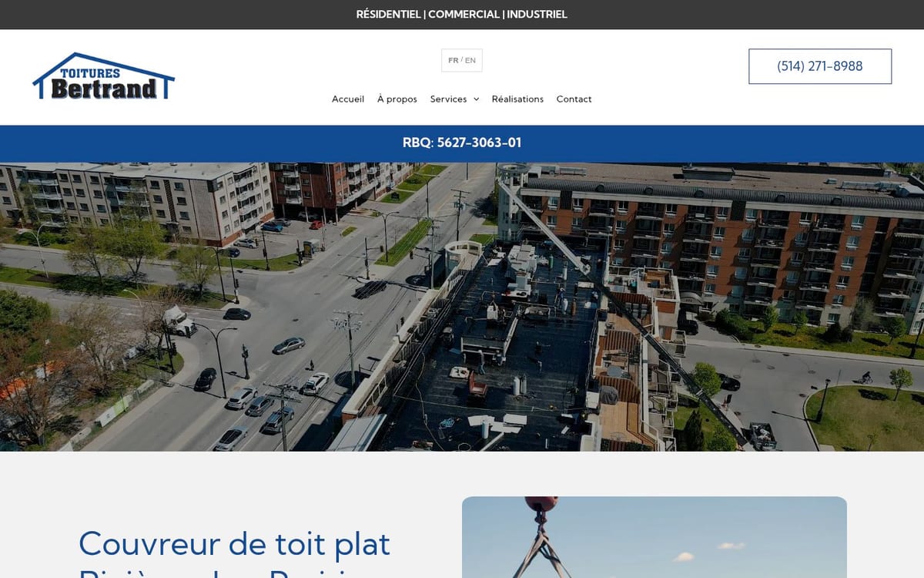Call (514) 271-8988 button

[x=820, y=66]
